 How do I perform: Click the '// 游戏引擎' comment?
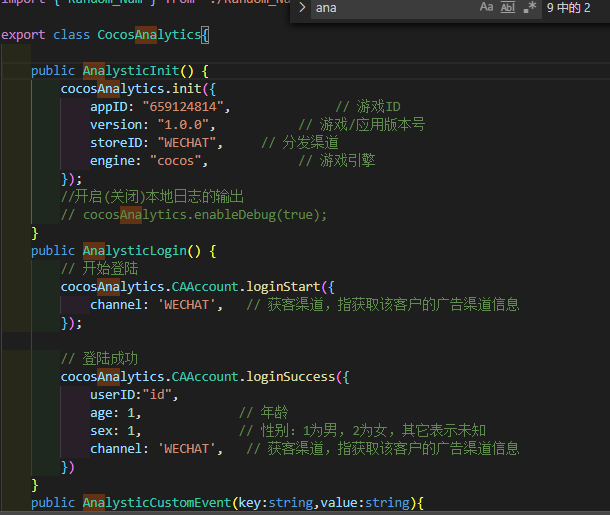point(337,161)
